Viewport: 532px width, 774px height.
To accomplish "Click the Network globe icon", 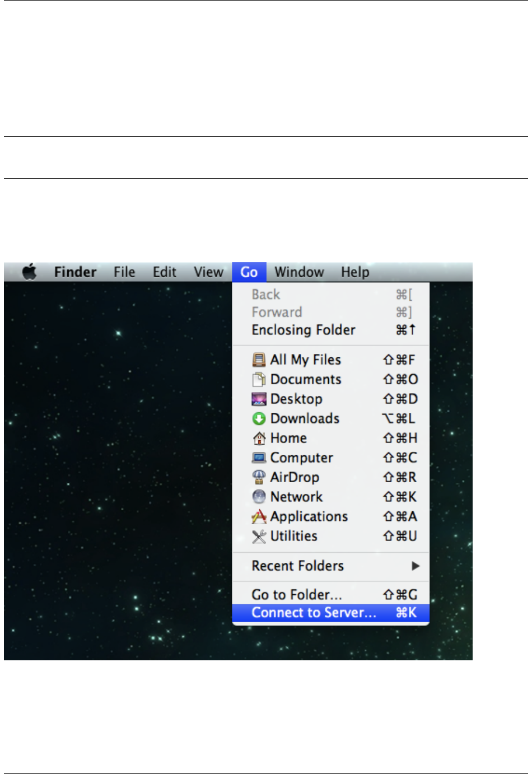I will pyautogui.click(x=259, y=497).
